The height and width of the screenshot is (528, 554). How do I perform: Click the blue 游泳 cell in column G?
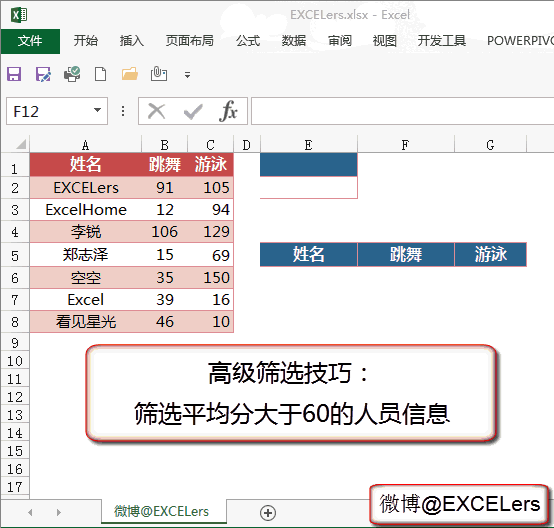pyautogui.click(x=490, y=254)
